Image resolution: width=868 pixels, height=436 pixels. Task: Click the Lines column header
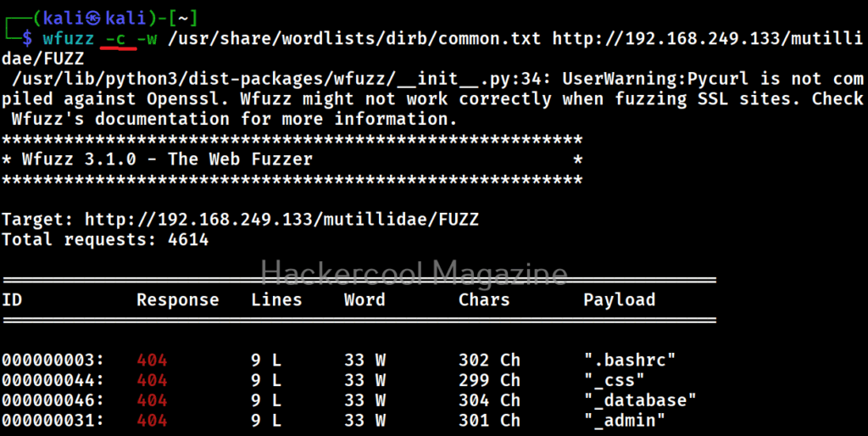click(x=276, y=299)
